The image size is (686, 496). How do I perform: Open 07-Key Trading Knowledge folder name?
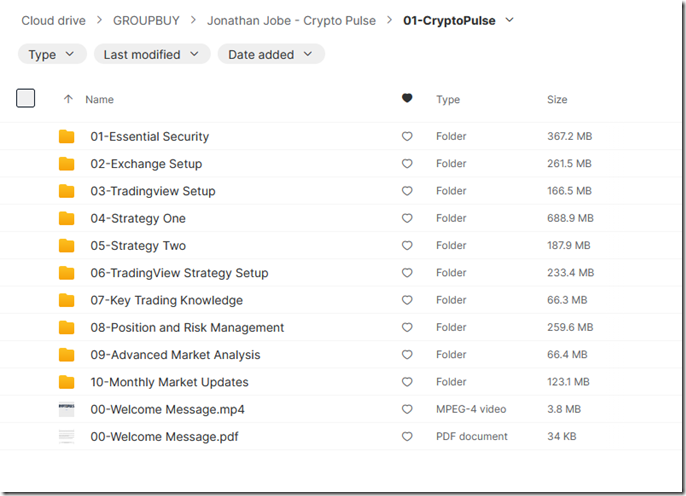pos(166,300)
